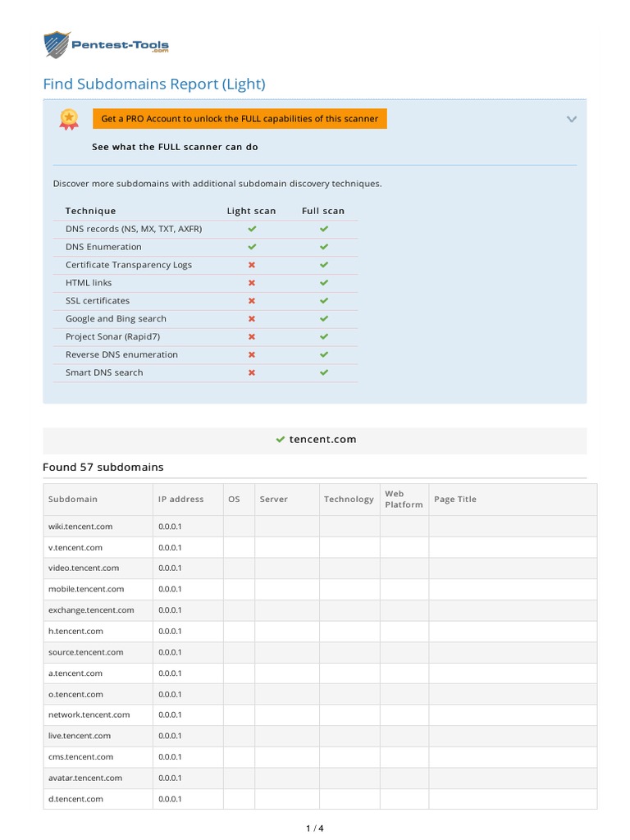Click the Find Subdomains Report (Light) title
This screenshot has height=840, width=630.
point(154,84)
